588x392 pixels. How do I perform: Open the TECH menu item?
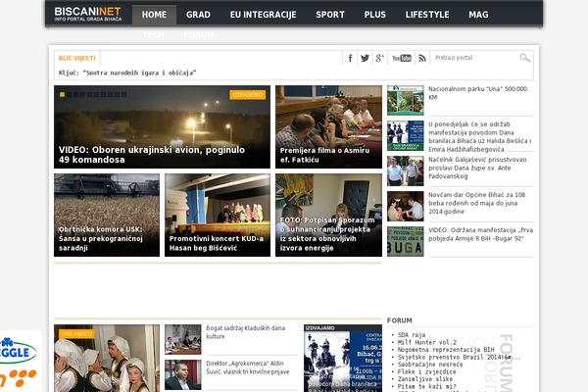click(x=154, y=34)
